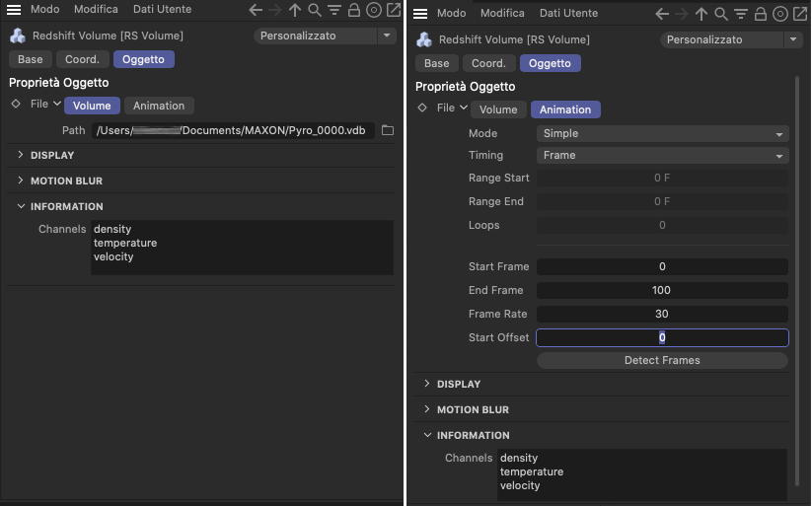Screen dimensions: 812x506
Task: Collapse File group chevron in right panel
Action: (464, 108)
